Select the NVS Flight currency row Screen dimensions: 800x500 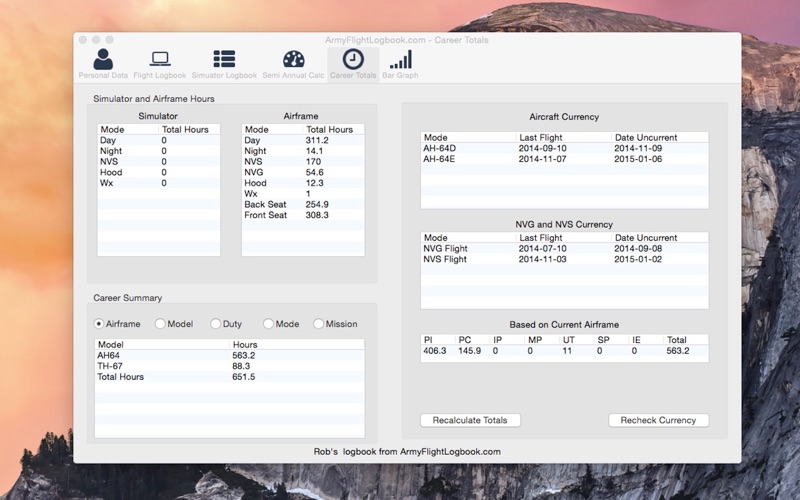[x=564, y=259]
